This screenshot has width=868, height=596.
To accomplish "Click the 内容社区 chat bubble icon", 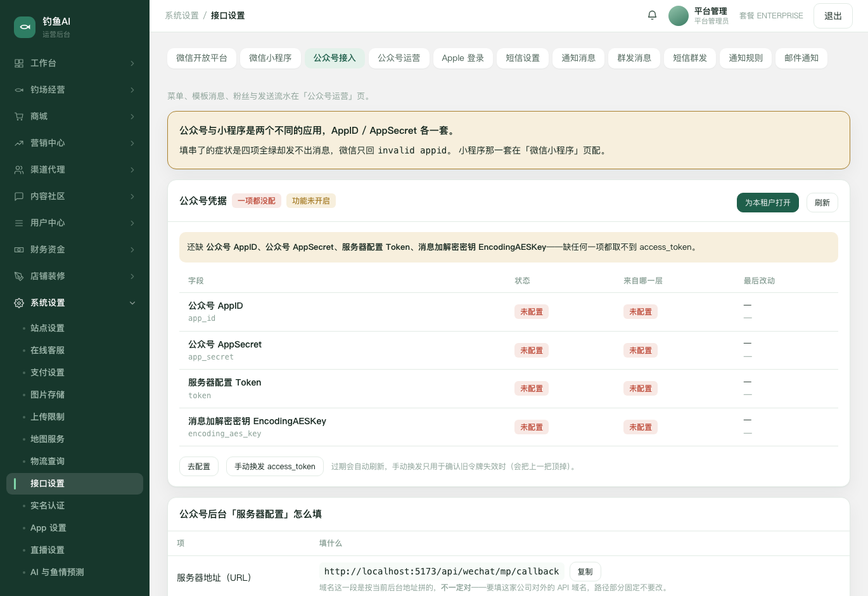I will 19,197.
